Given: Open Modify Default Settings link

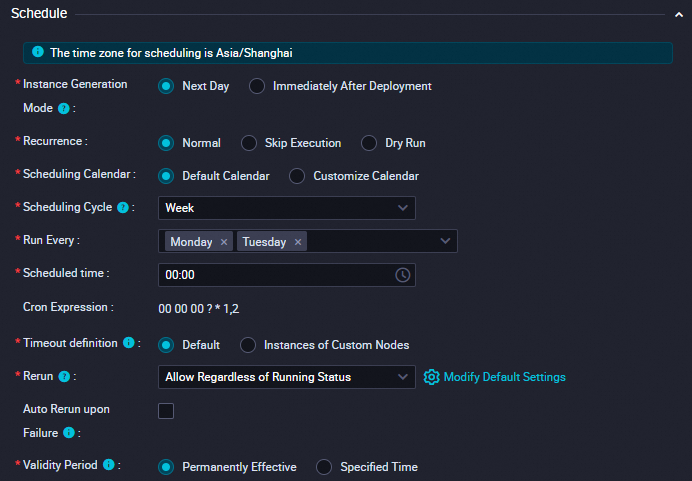Looking at the screenshot, I should click(x=504, y=377).
